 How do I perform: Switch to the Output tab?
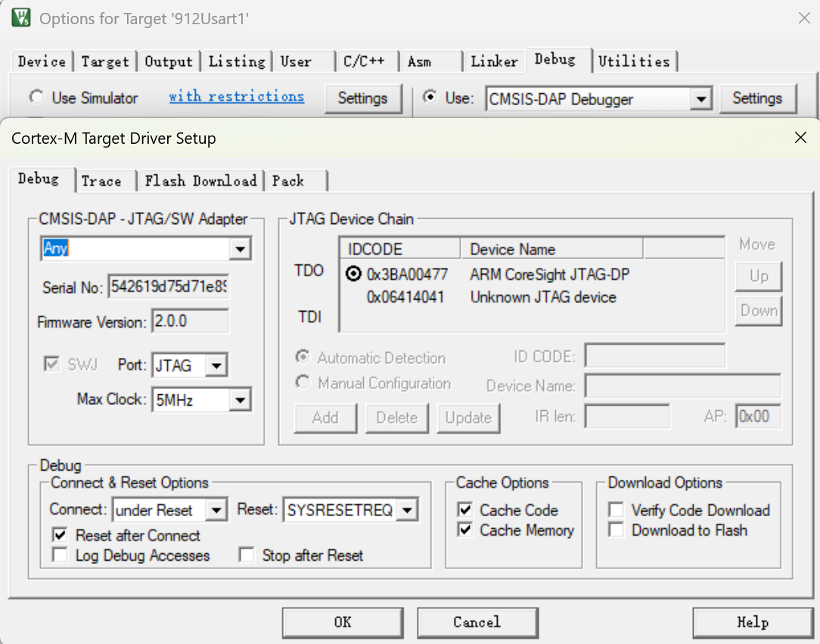tap(169, 61)
